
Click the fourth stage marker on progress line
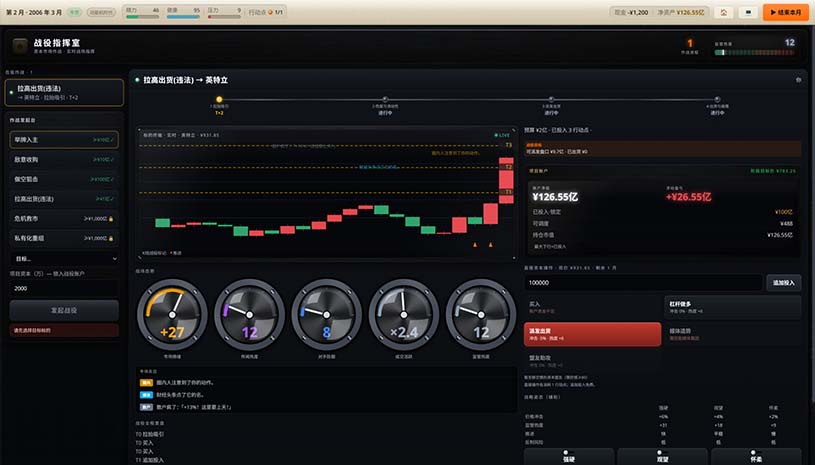tap(717, 99)
